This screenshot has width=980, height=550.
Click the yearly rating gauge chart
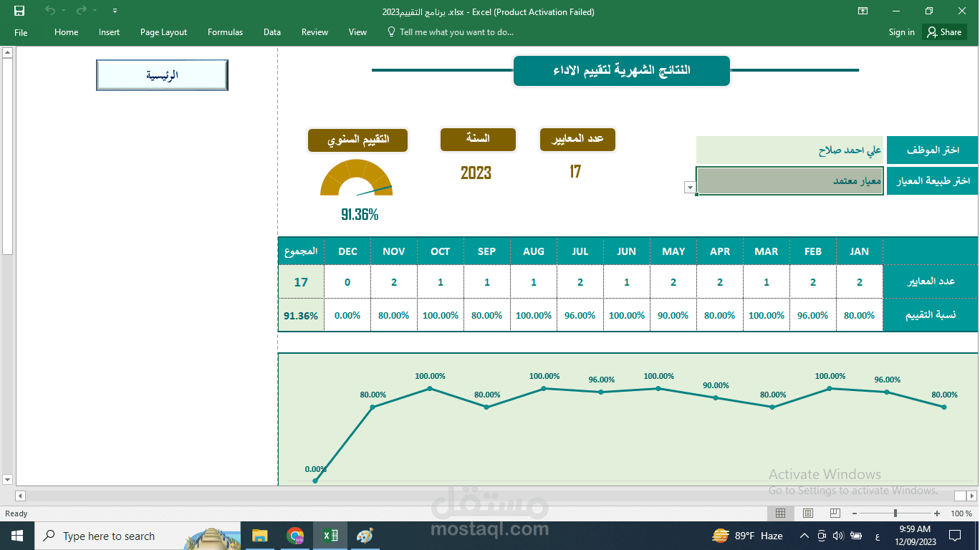357,178
